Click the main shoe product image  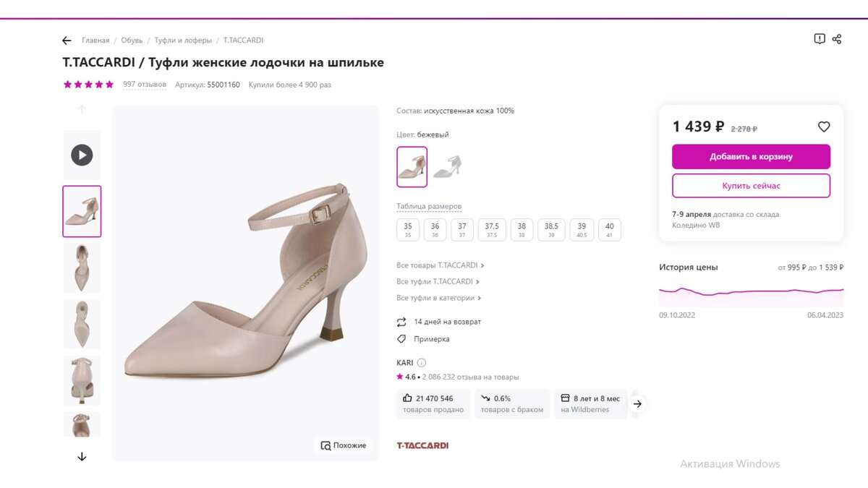pyautogui.click(x=245, y=283)
